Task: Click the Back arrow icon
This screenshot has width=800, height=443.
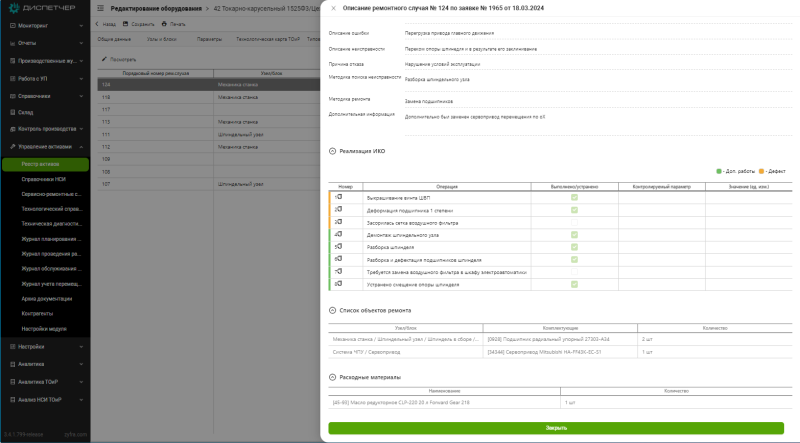Action: pyautogui.click(x=97, y=23)
